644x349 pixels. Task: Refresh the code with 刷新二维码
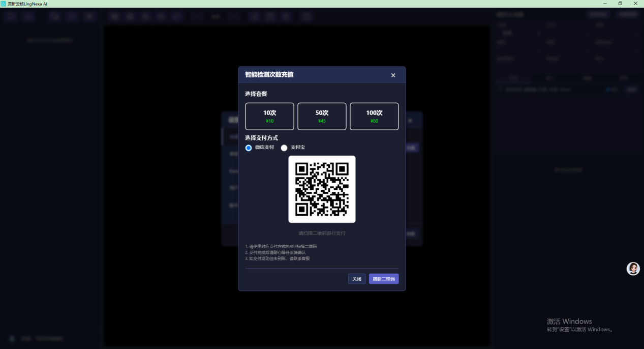click(x=384, y=279)
